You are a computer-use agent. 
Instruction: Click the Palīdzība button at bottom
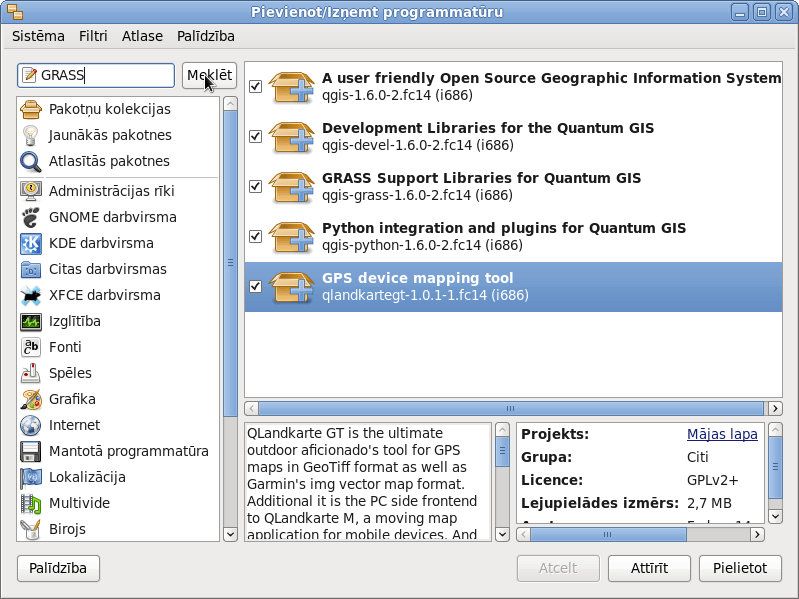click(x=58, y=568)
